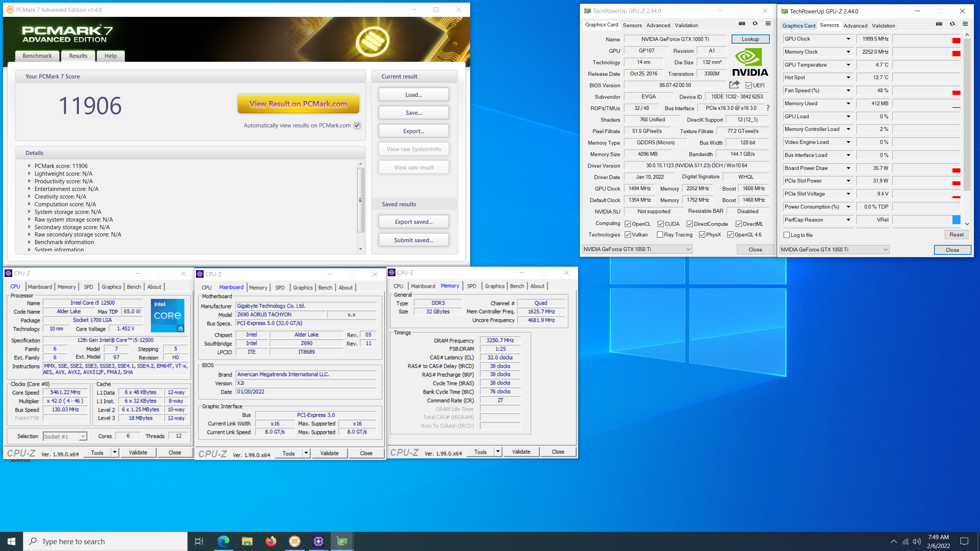Open the notification center icon

pos(964,541)
